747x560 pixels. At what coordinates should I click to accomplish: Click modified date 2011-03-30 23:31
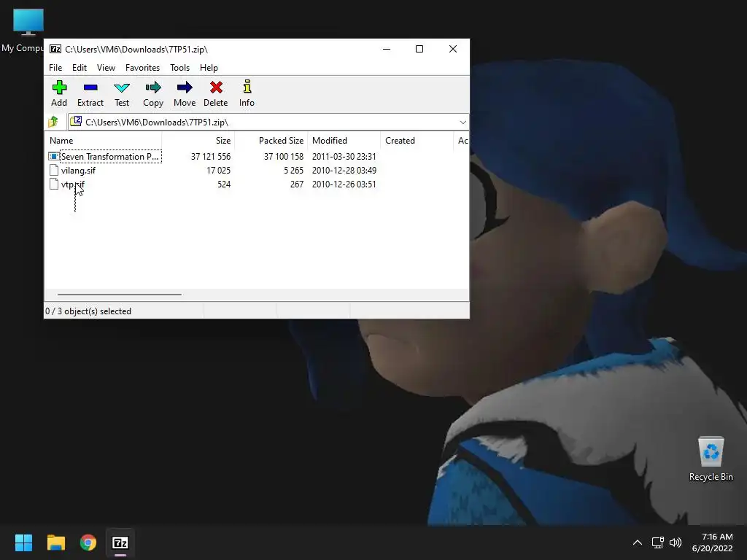click(x=344, y=156)
